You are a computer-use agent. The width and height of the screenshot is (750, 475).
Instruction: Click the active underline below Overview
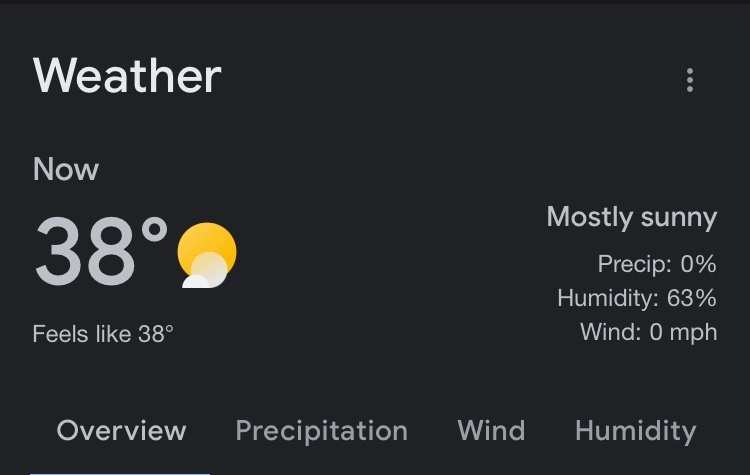(x=120, y=473)
